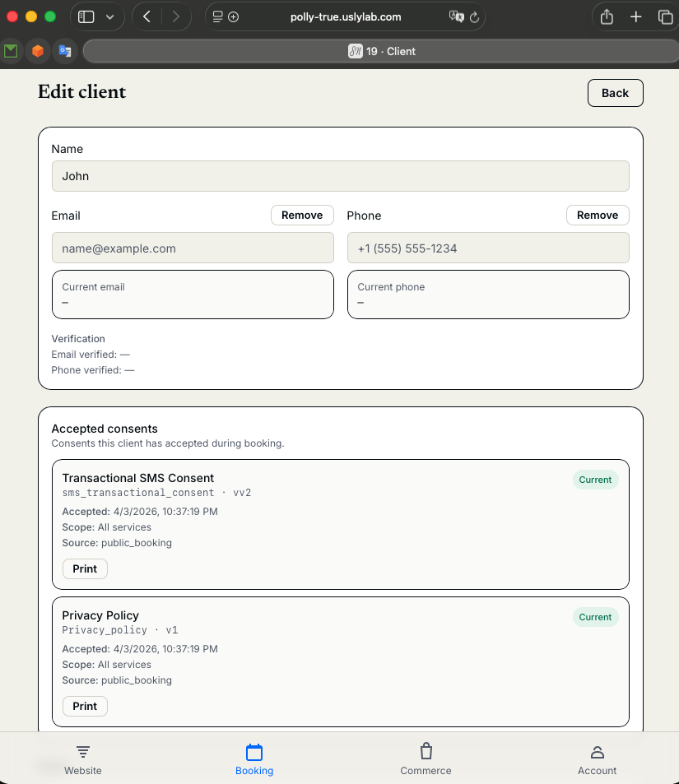Image resolution: width=679 pixels, height=784 pixels.
Task: Remove the client's phone
Action: tap(598, 215)
